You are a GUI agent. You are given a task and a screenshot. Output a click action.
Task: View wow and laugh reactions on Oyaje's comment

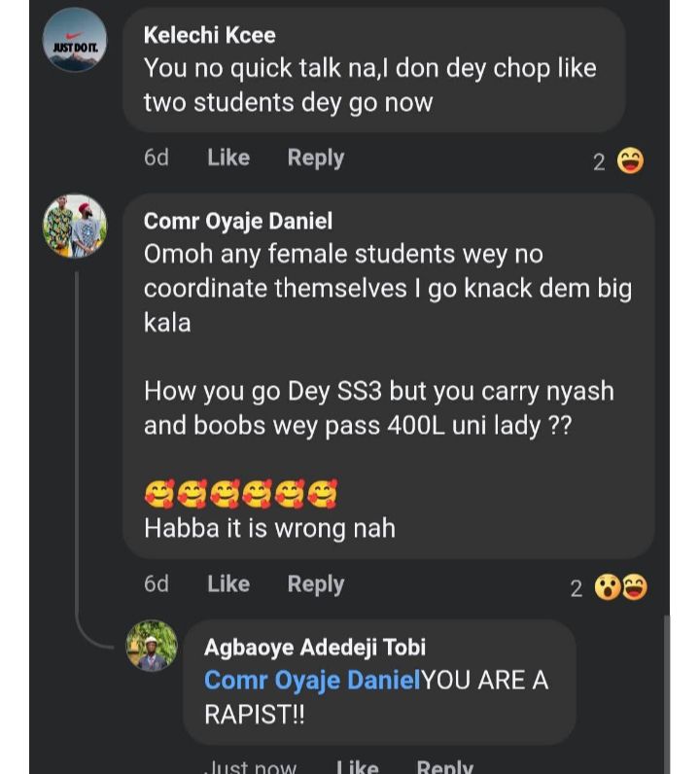(x=620, y=587)
